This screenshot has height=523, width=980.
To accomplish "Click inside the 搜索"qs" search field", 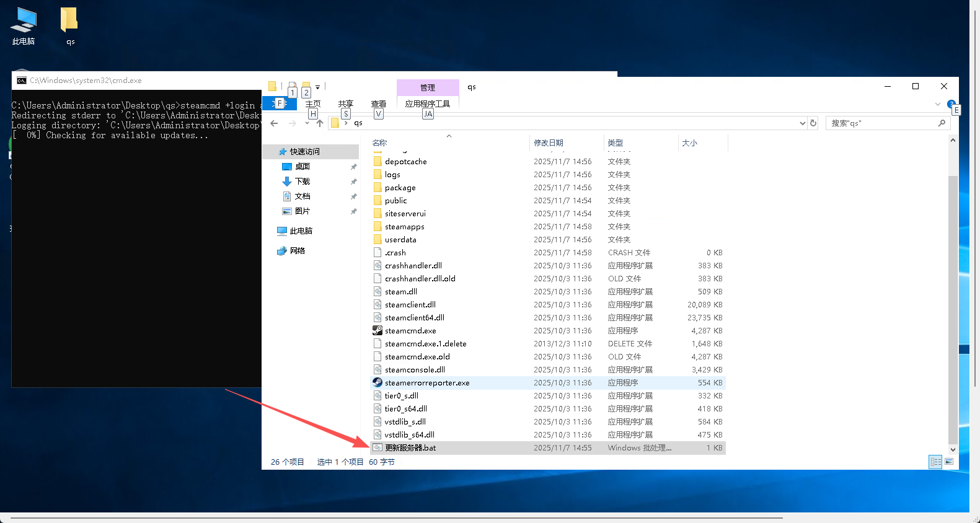I will (x=880, y=123).
